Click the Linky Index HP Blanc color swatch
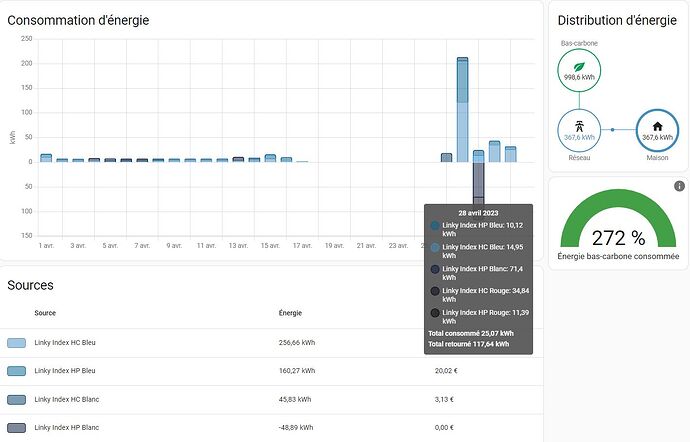This screenshot has width=690, height=442. (16, 427)
